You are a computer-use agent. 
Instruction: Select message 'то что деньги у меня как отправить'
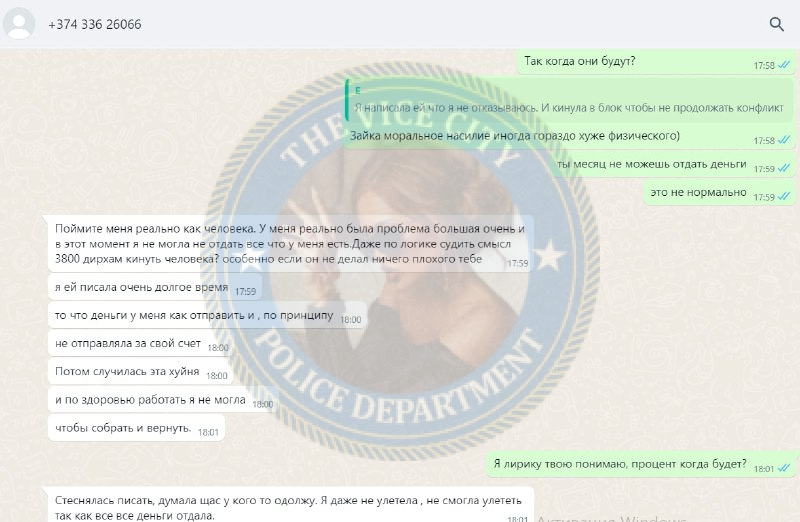pos(208,315)
